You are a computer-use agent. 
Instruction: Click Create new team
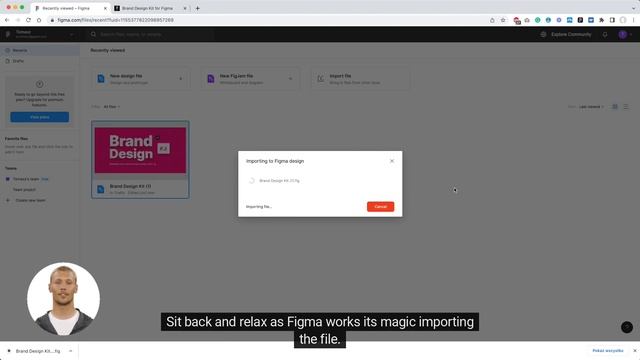click(x=30, y=200)
